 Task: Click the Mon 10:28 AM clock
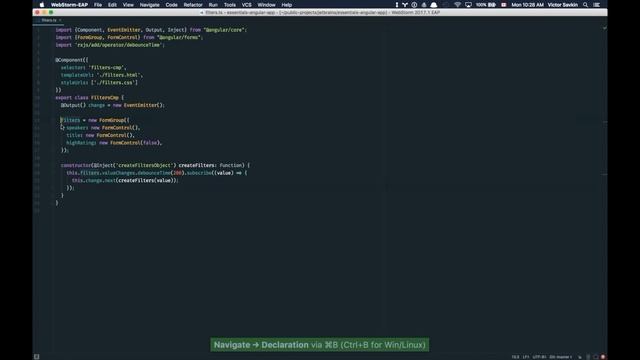click(x=527, y=5)
